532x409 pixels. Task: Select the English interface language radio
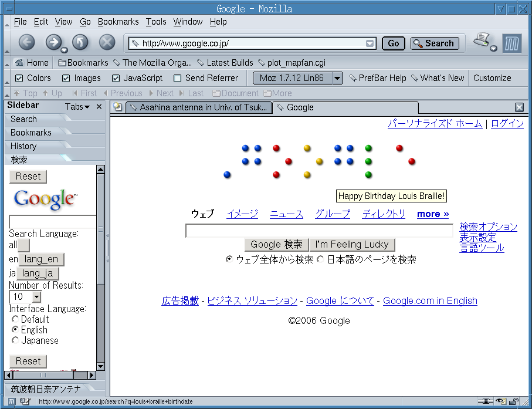click(x=15, y=330)
